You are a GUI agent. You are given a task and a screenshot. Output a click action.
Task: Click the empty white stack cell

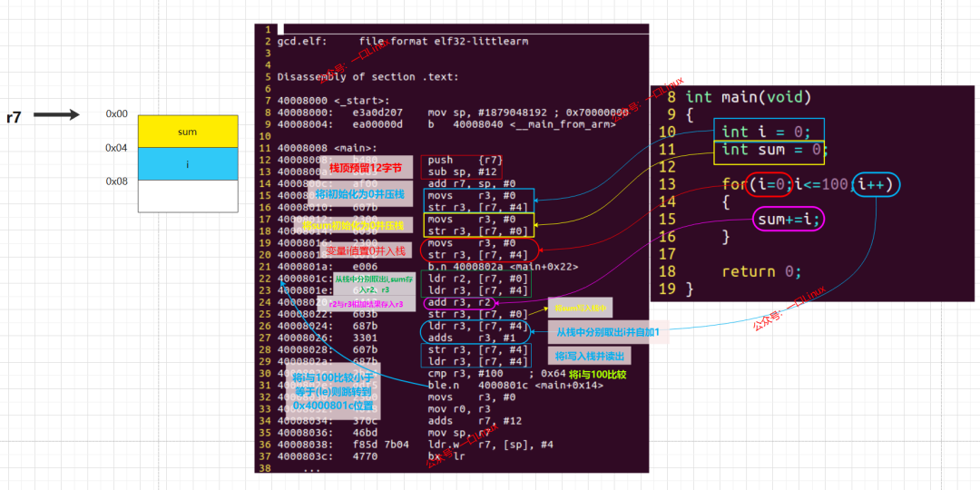188,196
